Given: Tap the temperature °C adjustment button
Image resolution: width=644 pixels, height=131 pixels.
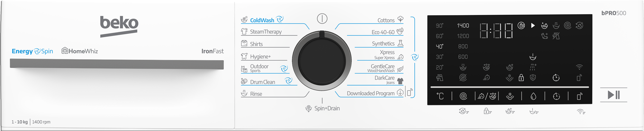Looking at the screenshot, I should coord(440,96).
